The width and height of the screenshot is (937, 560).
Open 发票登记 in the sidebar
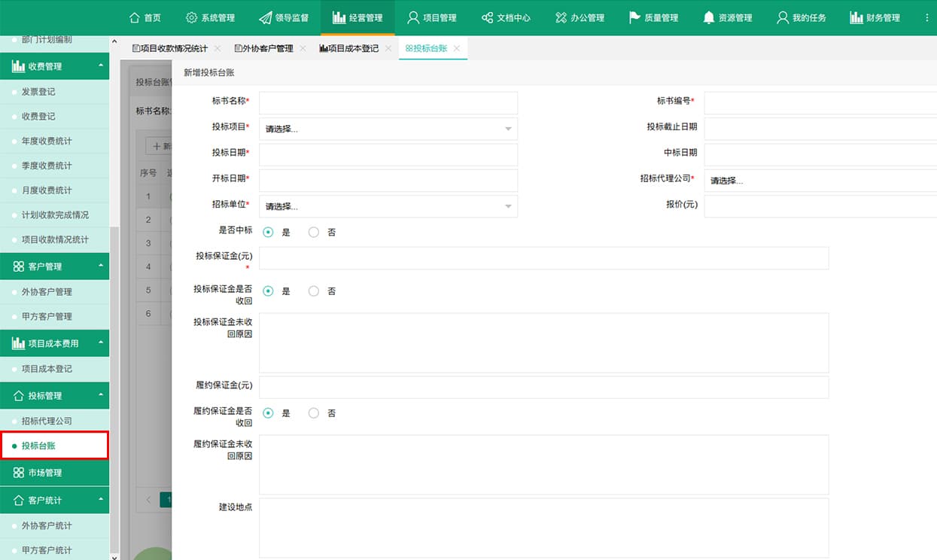tap(54, 92)
